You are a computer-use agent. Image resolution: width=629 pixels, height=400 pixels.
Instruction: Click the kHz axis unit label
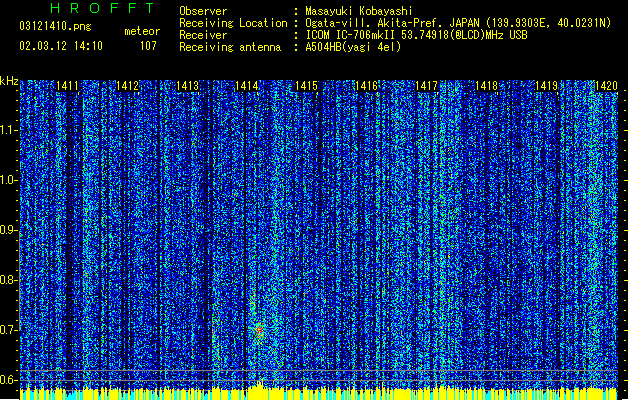click(9, 81)
